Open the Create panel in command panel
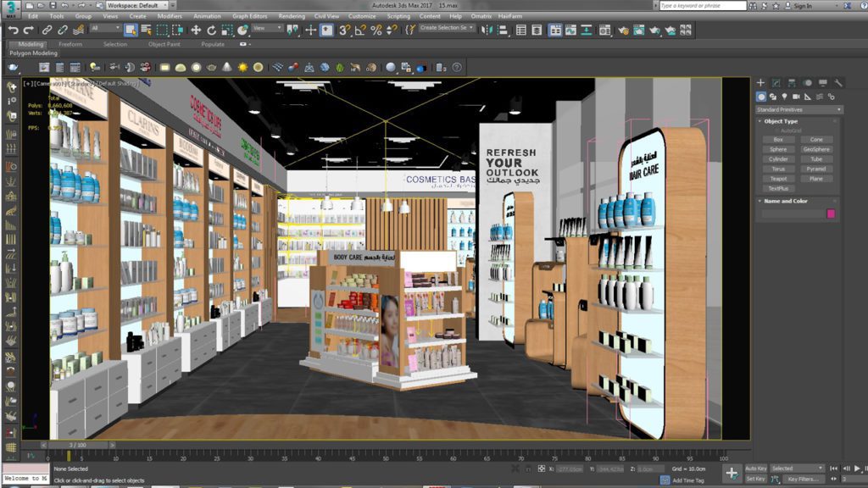 tap(761, 81)
